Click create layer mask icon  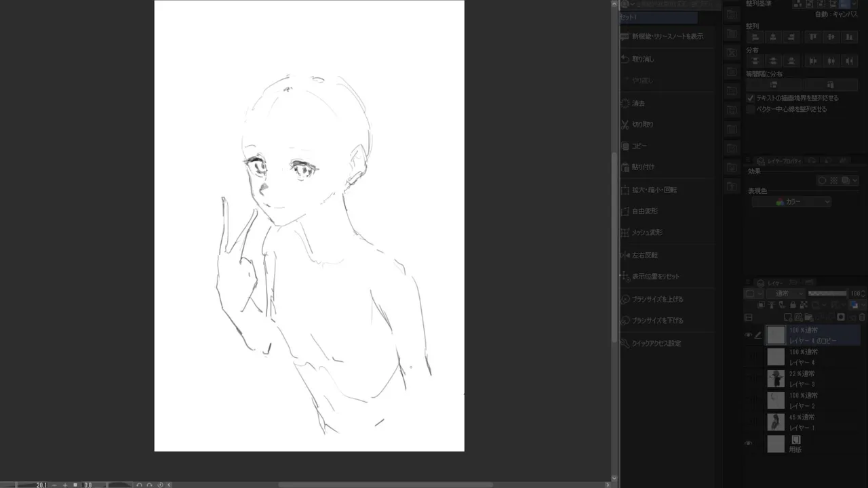(841, 317)
